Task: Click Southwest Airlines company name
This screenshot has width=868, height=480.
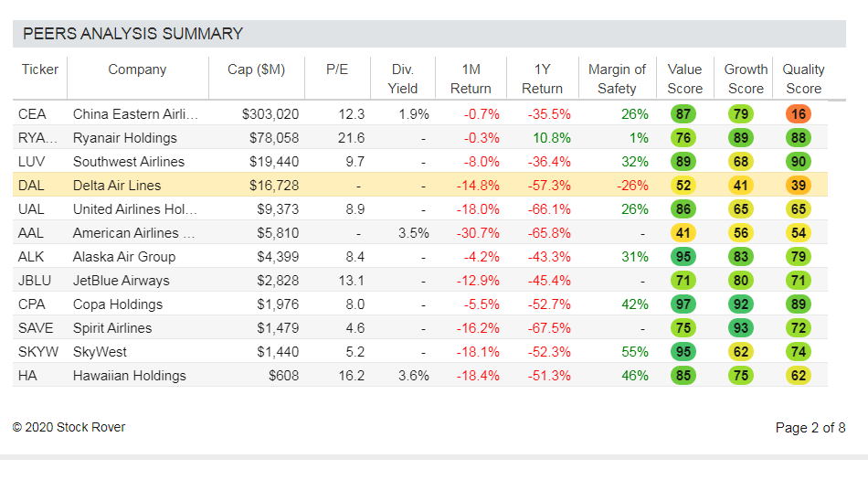Action: 129,162
